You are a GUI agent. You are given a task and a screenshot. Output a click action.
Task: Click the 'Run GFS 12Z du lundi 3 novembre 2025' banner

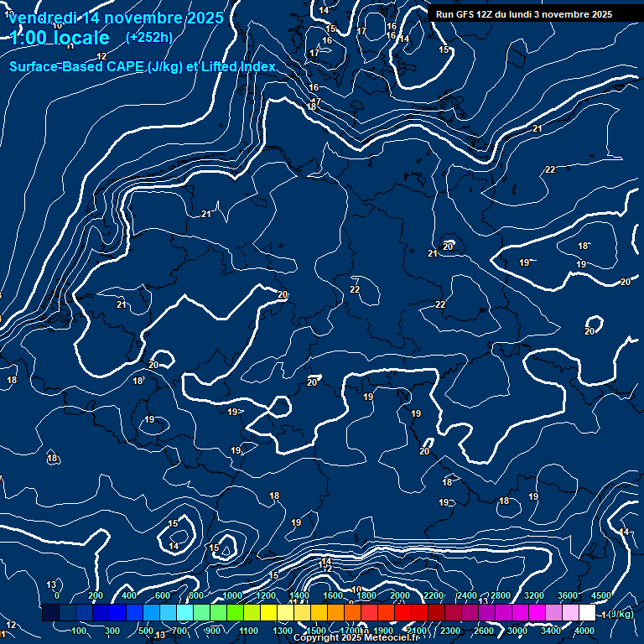tap(523, 14)
